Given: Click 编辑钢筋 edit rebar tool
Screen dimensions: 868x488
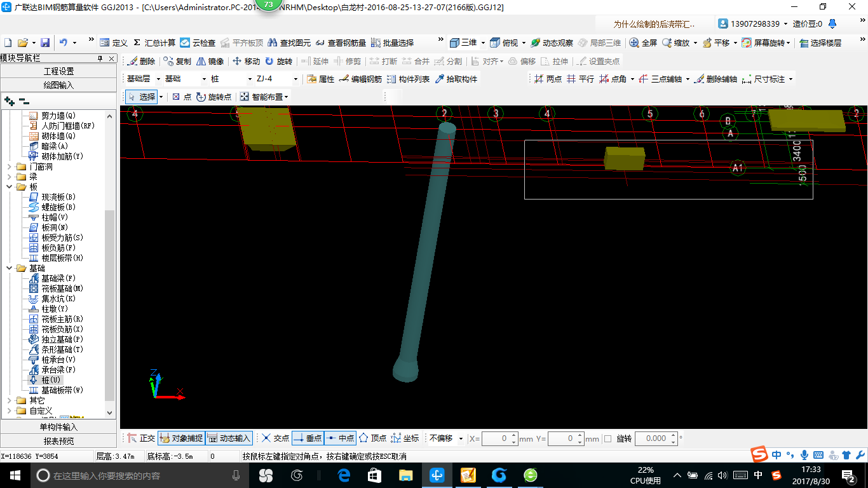Looking at the screenshot, I should (360, 79).
